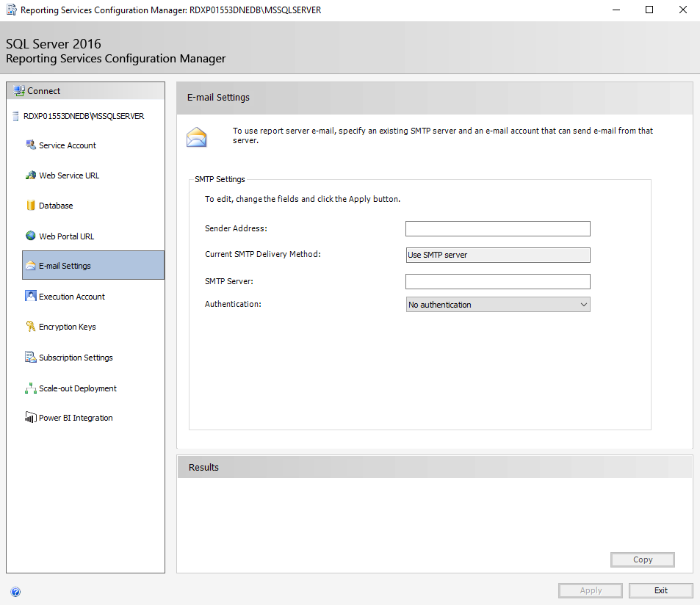Viewport: 700px width, 605px height.
Task: Click the Database cylinder icon
Action: pos(30,206)
